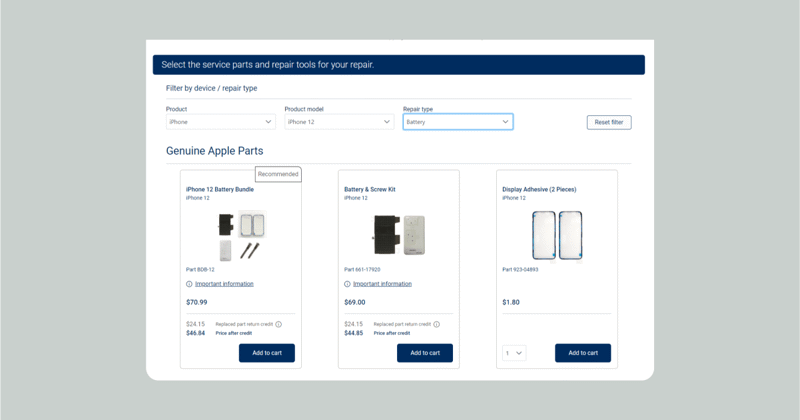The image size is (800, 420).
Task: Click the Display Adhesive product image
Action: point(557,236)
